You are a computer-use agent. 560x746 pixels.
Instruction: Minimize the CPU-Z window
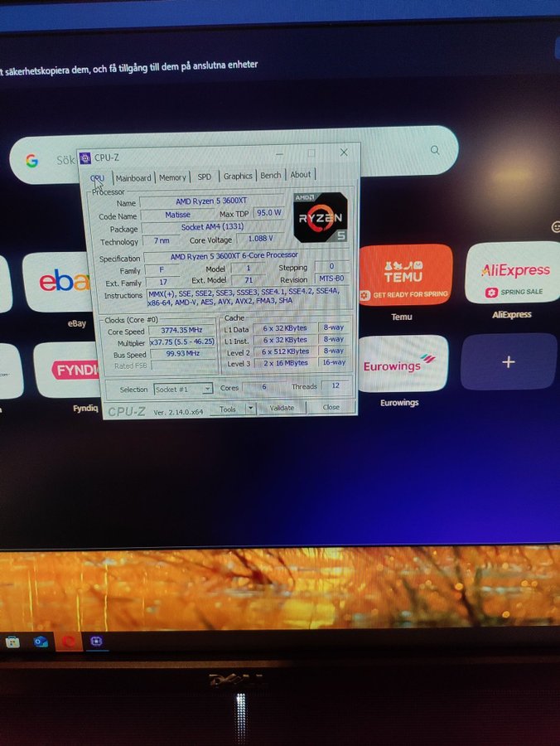(x=279, y=153)
